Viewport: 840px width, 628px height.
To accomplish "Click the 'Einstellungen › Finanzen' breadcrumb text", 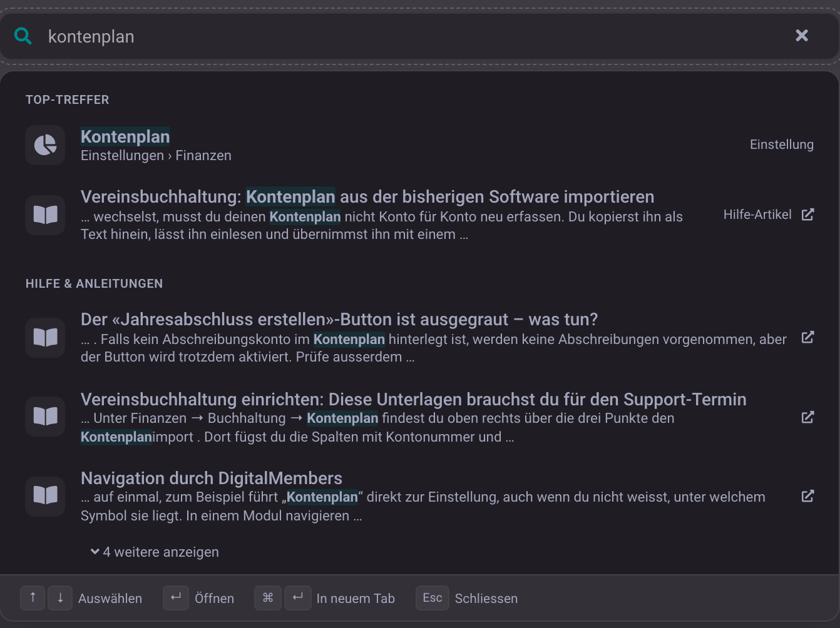I will (x=156, y=156).
